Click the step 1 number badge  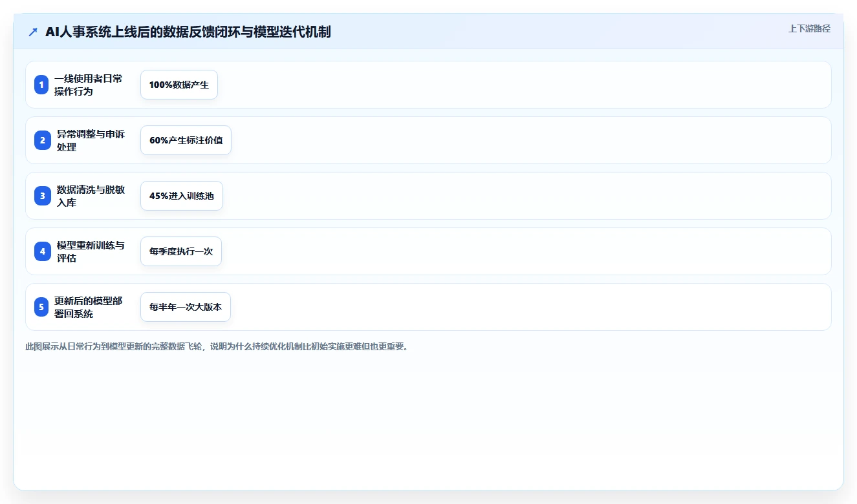pyautogui.click(x=41, y=85)
